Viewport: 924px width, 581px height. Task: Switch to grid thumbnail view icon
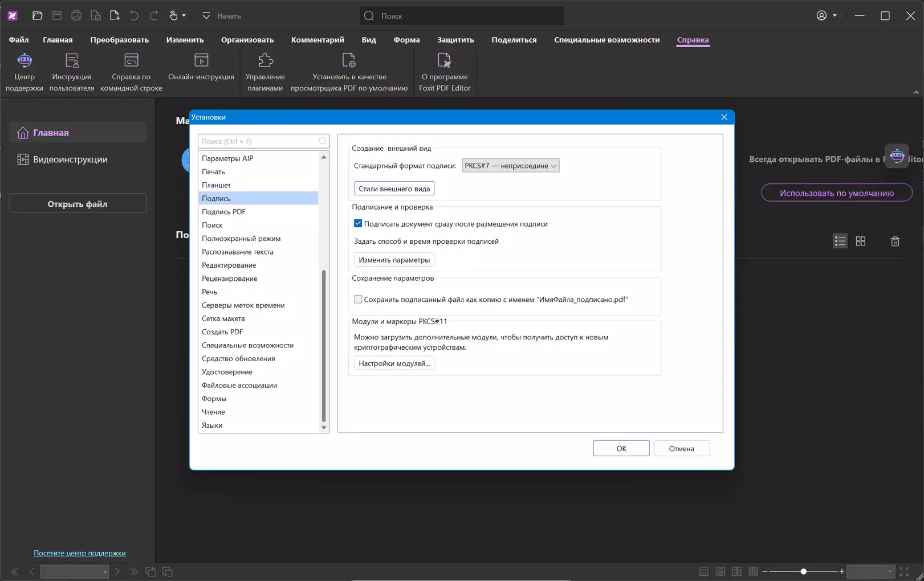(861, 242)
